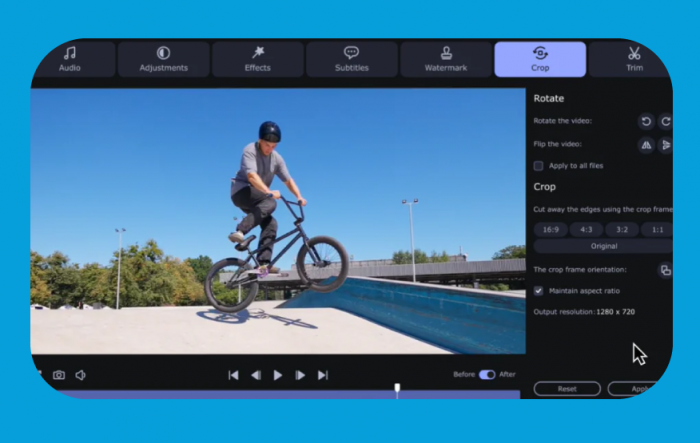Screen dimensions: 700x443
Task: Click the Apply button
Action: [x=636, y=389]
